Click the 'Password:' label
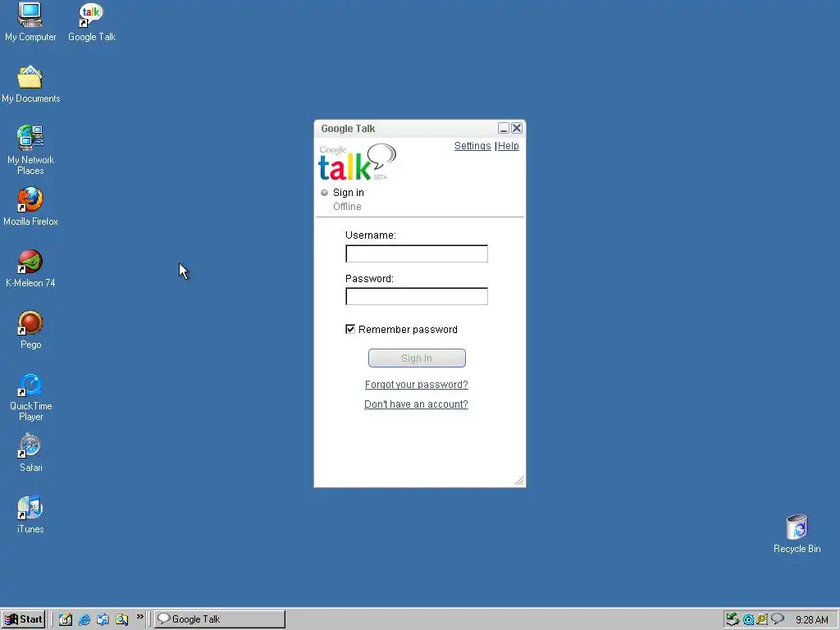The height and width of the screenshot is (630, 840). [369, 279]
